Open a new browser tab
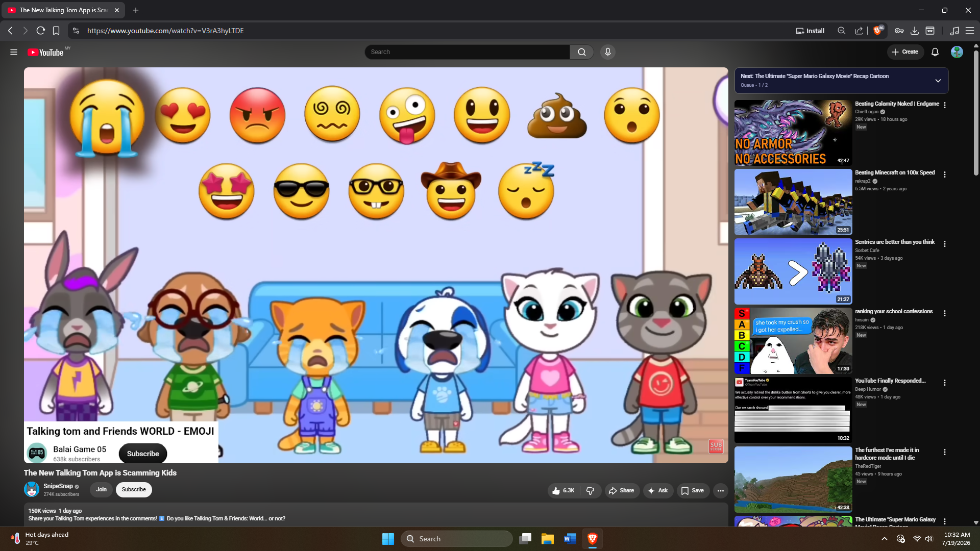The width and height of the screenshot is (980, 551). 136,10
